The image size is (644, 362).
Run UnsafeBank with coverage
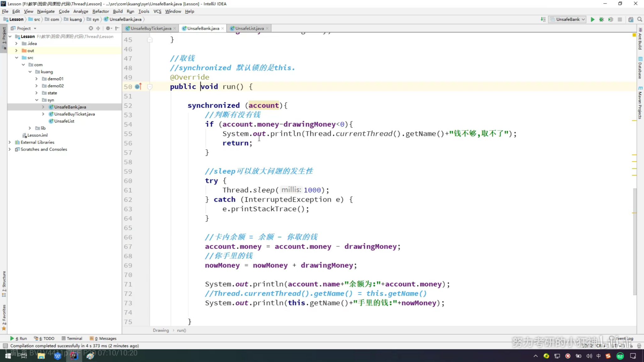[611, 19]
